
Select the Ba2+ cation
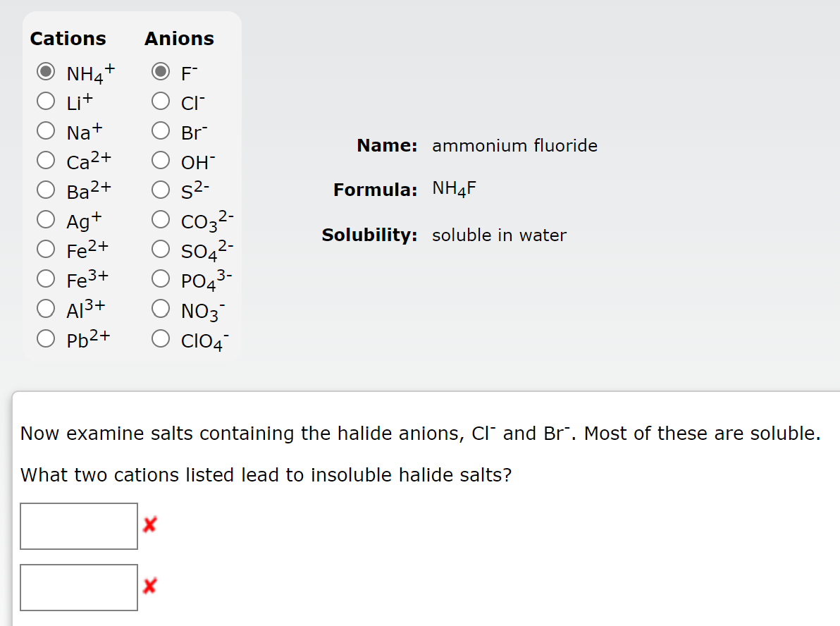45,190
